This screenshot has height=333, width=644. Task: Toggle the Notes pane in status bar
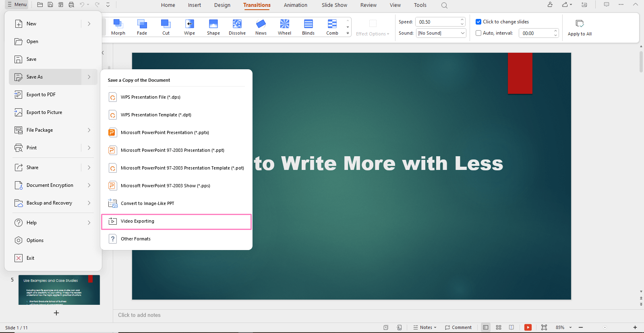425,327
